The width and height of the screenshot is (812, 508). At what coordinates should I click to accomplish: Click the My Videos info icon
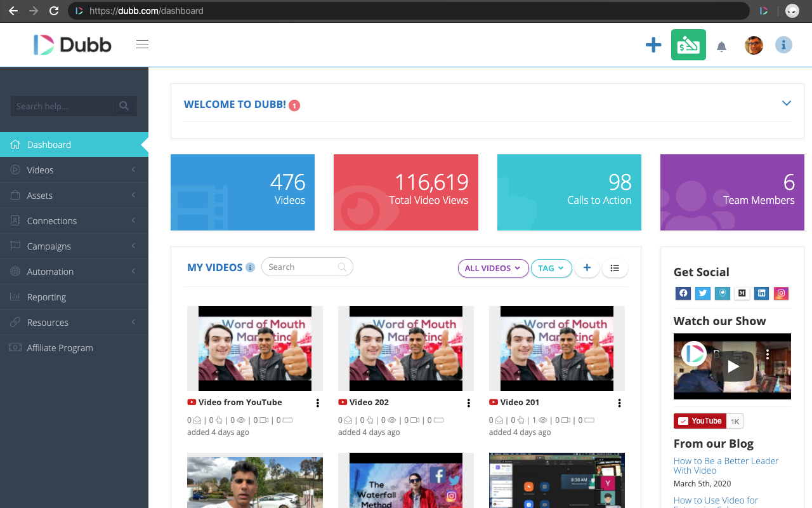pyautogui.click(x=250, y=267)
